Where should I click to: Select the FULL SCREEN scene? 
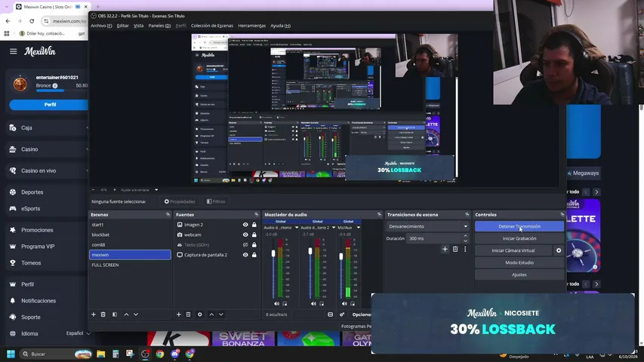130,265
